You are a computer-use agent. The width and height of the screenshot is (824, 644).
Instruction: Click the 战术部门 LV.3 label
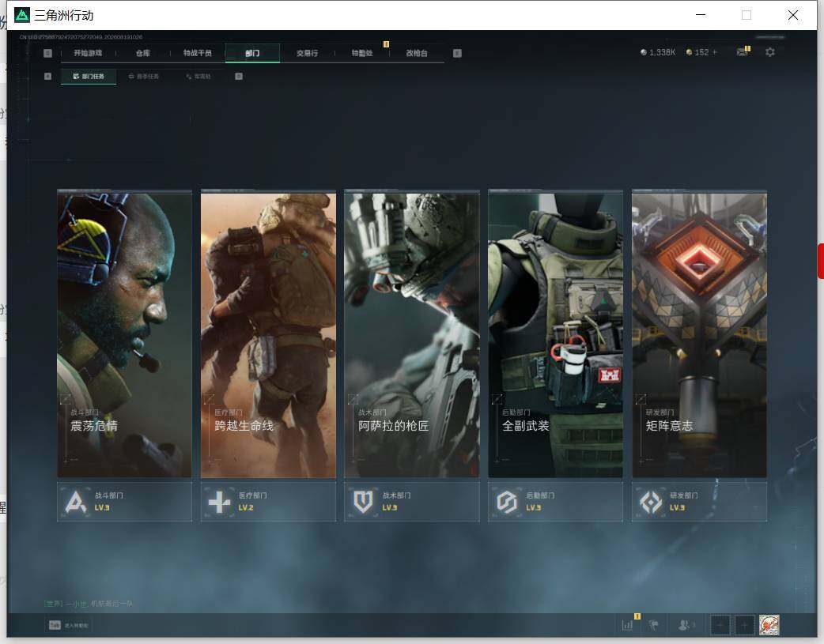389,508
